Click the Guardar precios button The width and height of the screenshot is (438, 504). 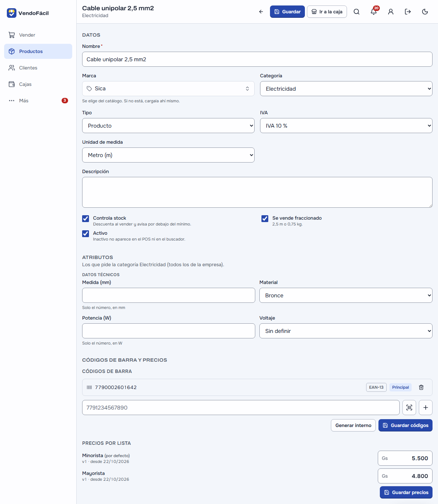click(406, 492)
